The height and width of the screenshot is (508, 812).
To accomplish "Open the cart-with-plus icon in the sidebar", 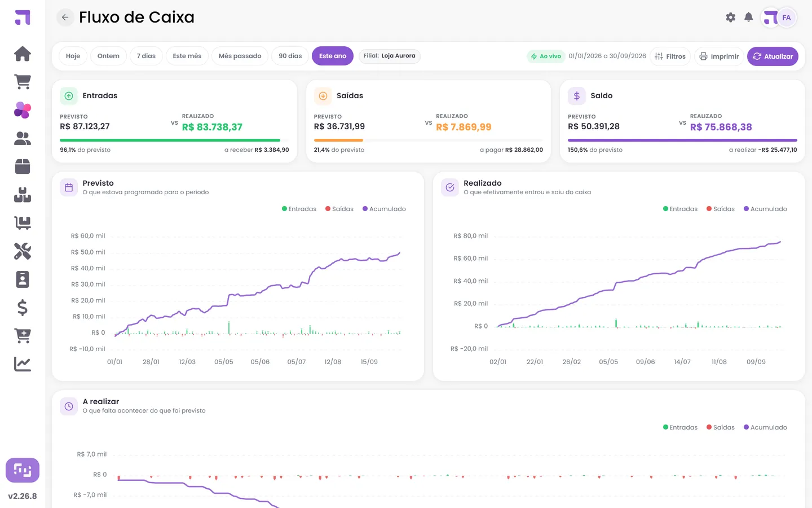I will pos(23,336).
